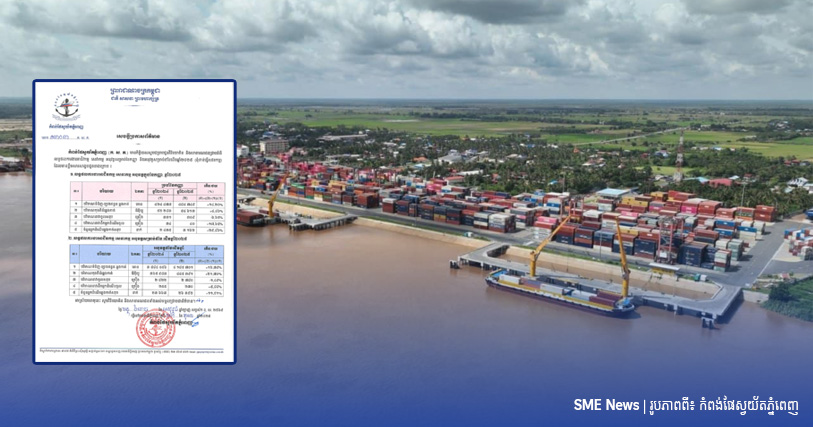The image size is (813, 427).
Task: Click the port authority anchor logo on document
Action: (x=67, y=108)
